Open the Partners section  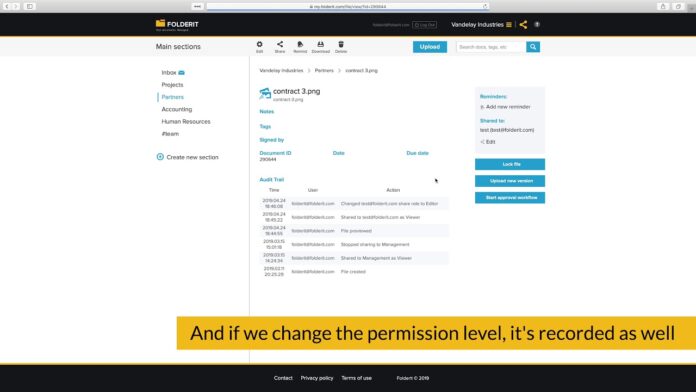(172, 97)
